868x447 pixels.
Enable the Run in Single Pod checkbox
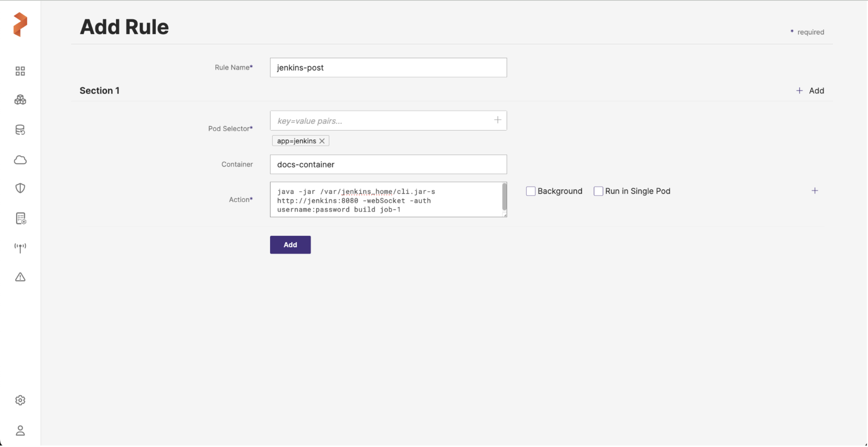click(x=598, y=191)
